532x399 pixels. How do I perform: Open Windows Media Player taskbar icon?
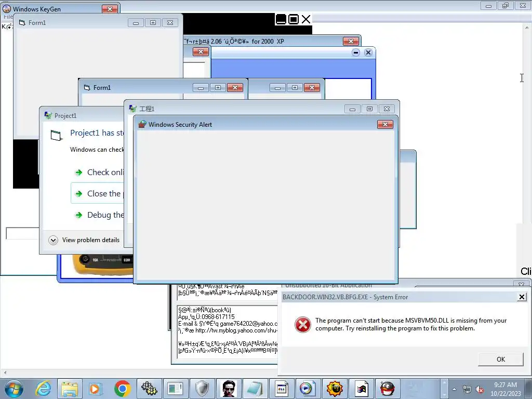(x=96, y=389)
